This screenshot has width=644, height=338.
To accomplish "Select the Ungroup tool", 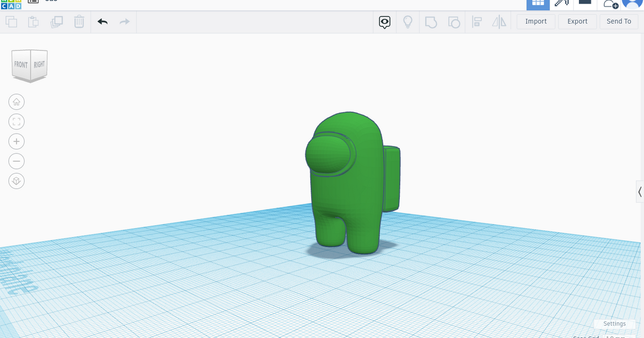I will tap(454, 21).
